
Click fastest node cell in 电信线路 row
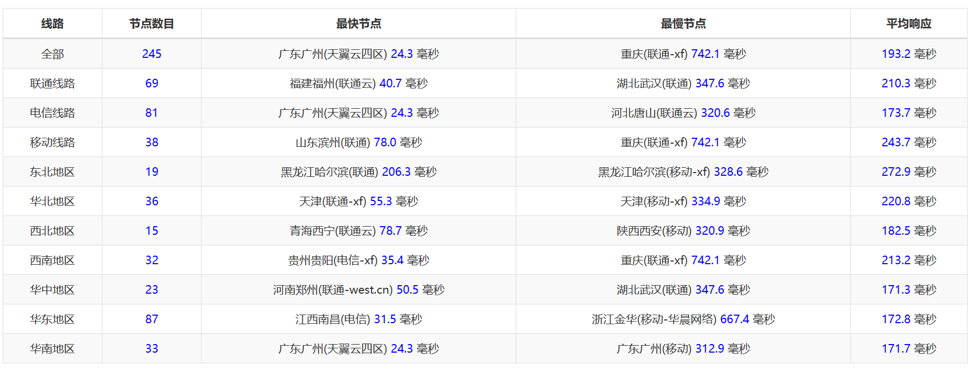[x=359, y=113]
